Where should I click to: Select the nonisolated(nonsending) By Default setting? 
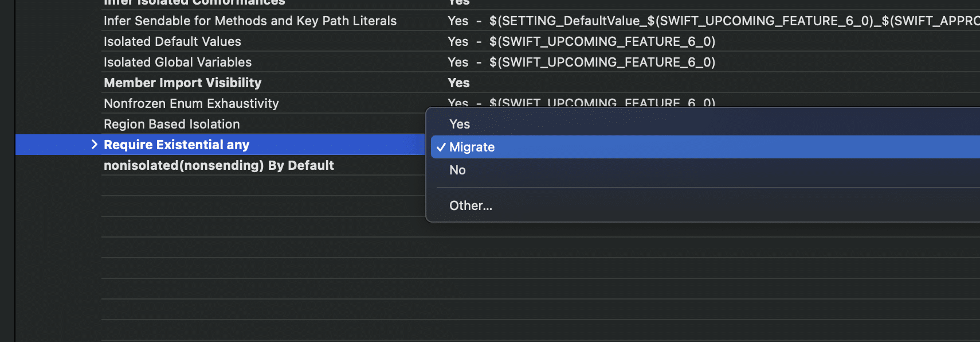pos(219,165)
